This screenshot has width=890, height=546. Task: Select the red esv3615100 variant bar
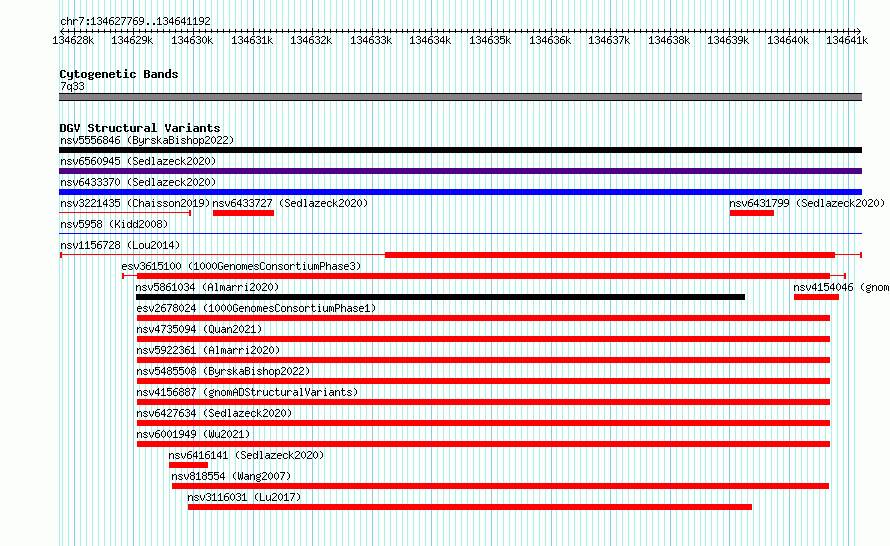pos(484,276)
